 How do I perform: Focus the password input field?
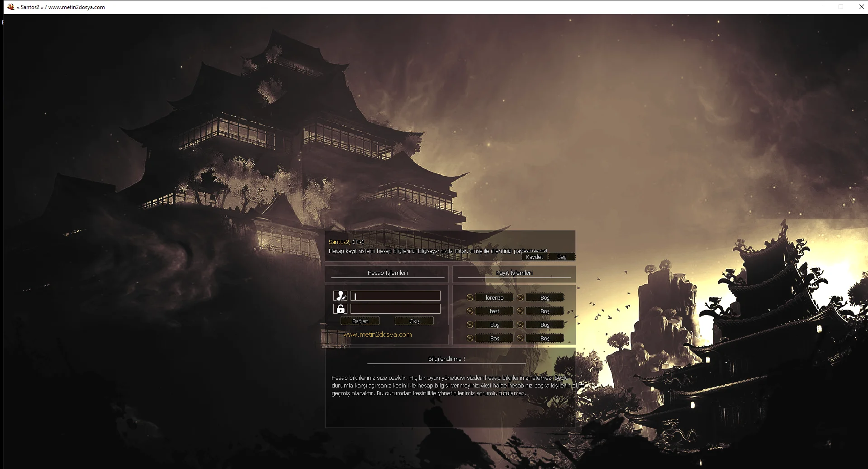395,309
